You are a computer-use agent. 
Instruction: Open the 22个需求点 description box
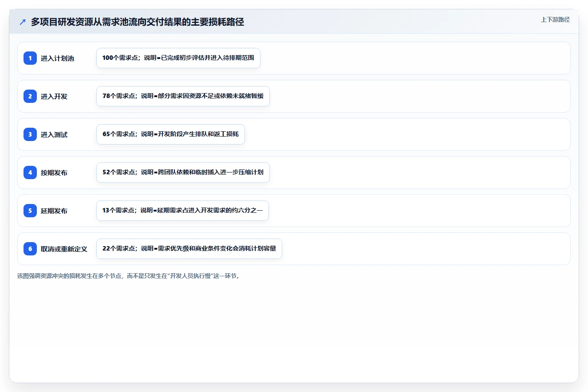tap(189, 249)
